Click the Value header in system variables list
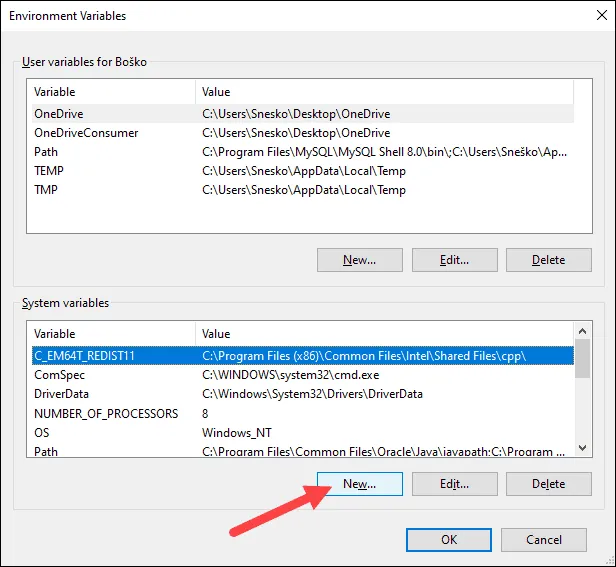Screen dimensions: 616x567 pos(384,334)
